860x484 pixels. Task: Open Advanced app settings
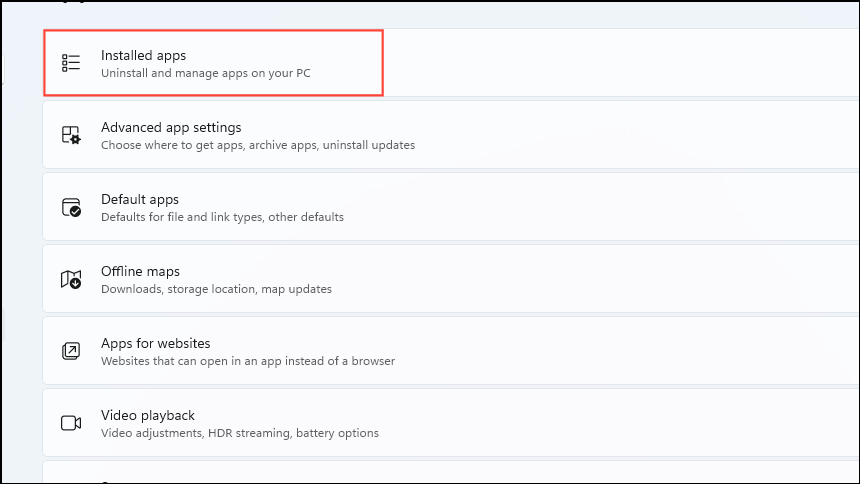tap(451, 135)
